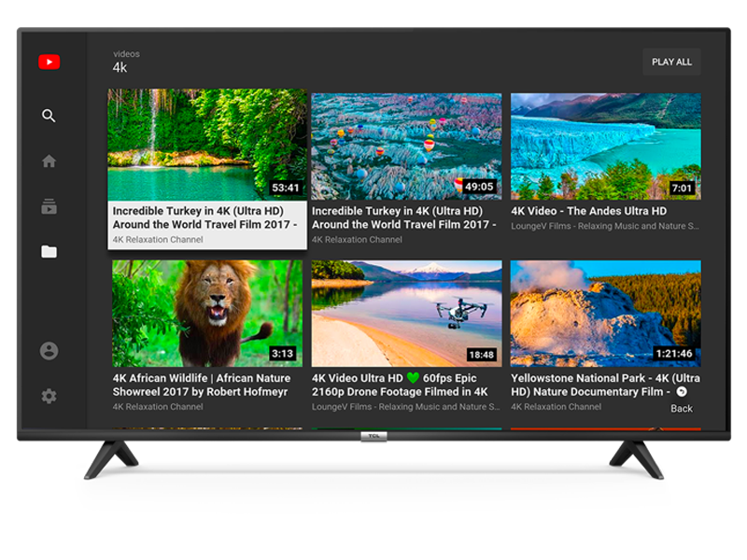
Task: Select the Home icon
Action: (x=48, y=161)
